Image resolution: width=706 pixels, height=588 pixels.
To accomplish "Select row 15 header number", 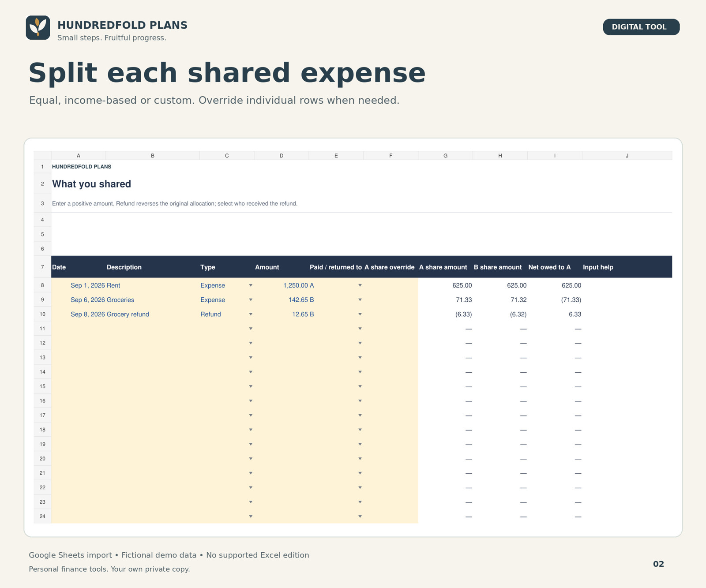I will [42, 386].
